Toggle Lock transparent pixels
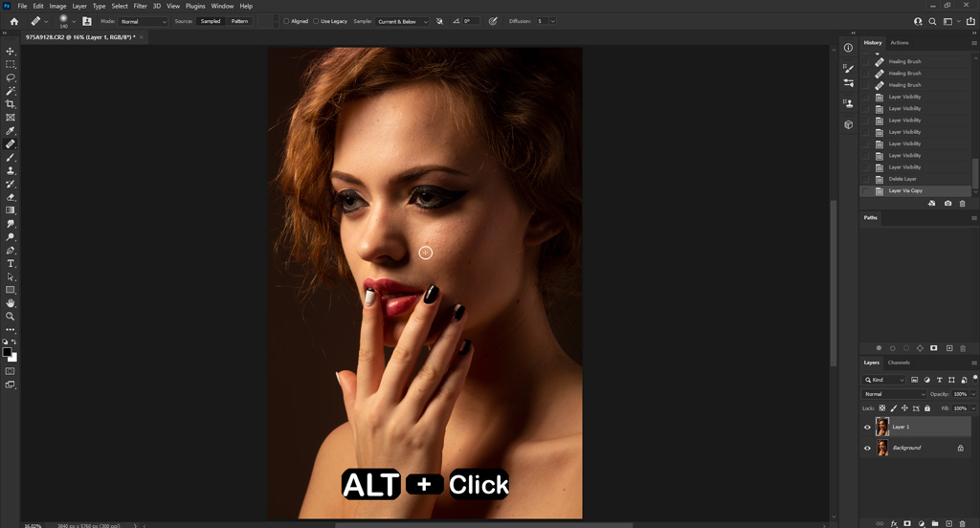This screenshot has width=980, height=528. point(881,408)
